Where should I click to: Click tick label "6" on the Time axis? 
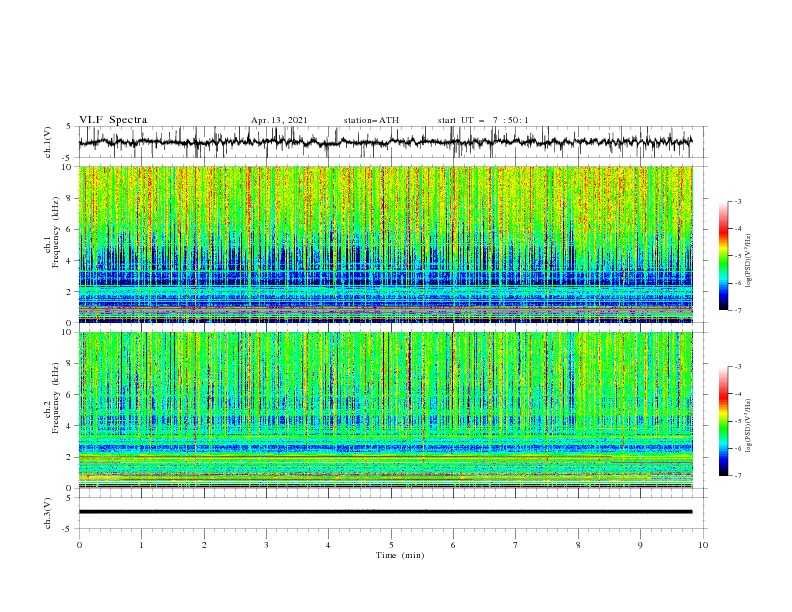point(453,545)
